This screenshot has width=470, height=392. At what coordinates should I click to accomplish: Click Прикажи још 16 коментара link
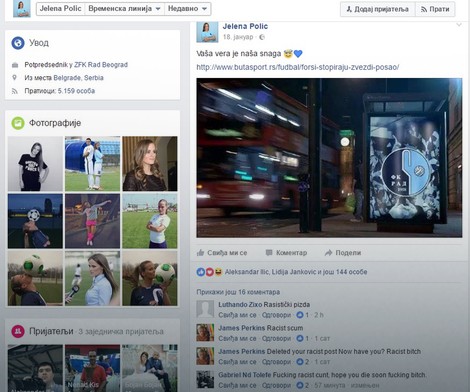tap(238, 292)
